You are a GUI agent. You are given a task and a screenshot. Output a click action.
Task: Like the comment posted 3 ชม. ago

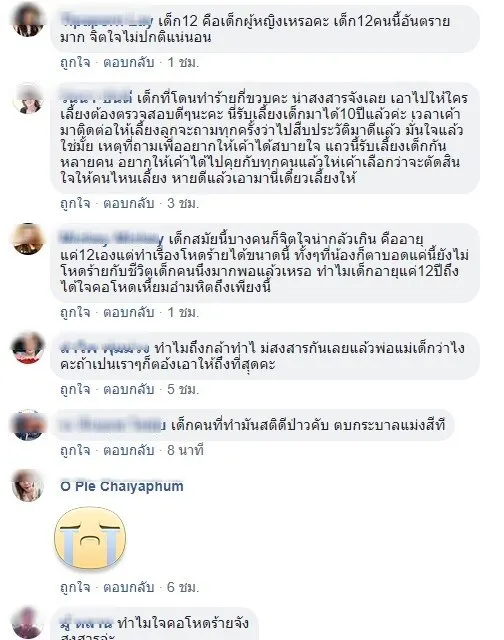(x=75, y=203)
